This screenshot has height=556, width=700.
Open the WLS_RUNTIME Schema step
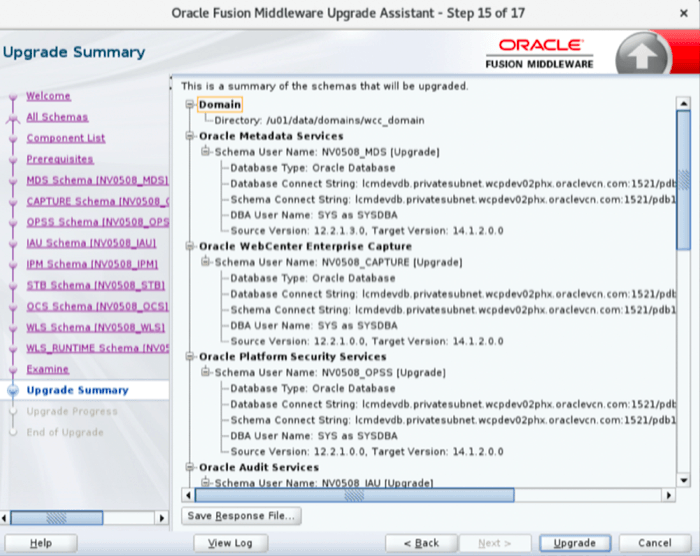[x=97, y=348]
